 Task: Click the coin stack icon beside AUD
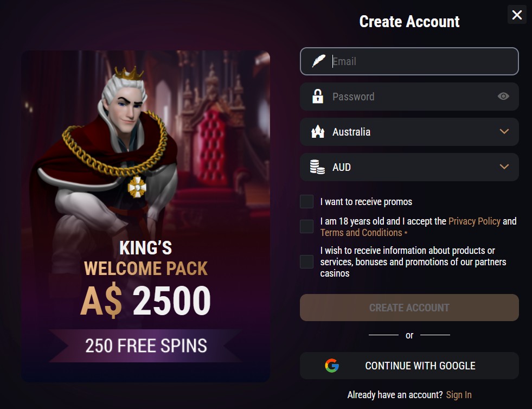tap(318, 167)
